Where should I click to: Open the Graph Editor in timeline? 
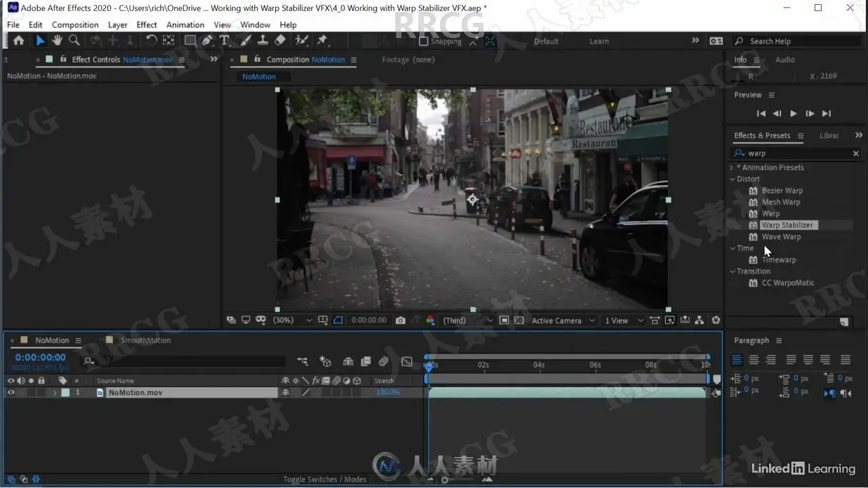(407, 362)
